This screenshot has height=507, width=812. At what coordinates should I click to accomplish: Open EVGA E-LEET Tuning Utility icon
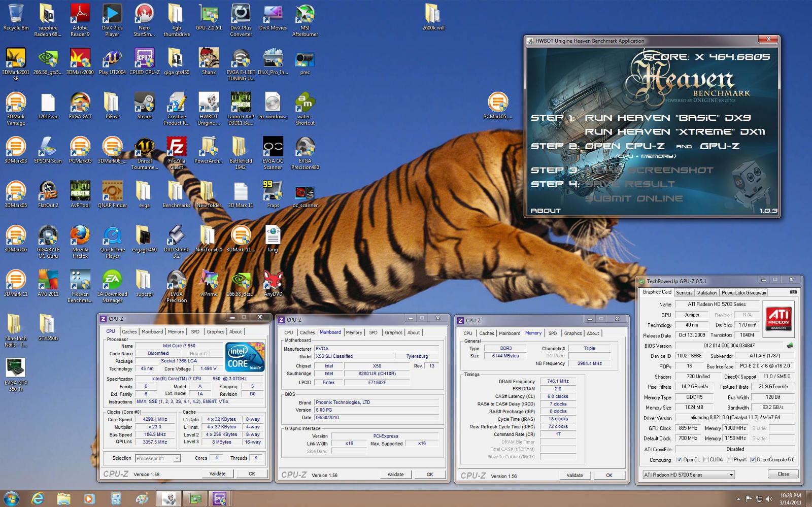point(241,64)
